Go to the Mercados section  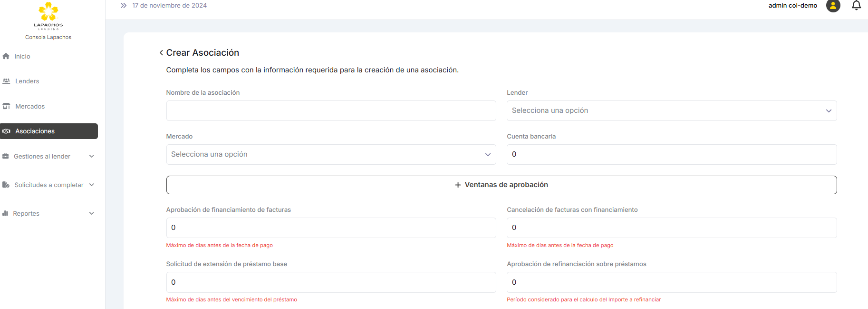30,107
